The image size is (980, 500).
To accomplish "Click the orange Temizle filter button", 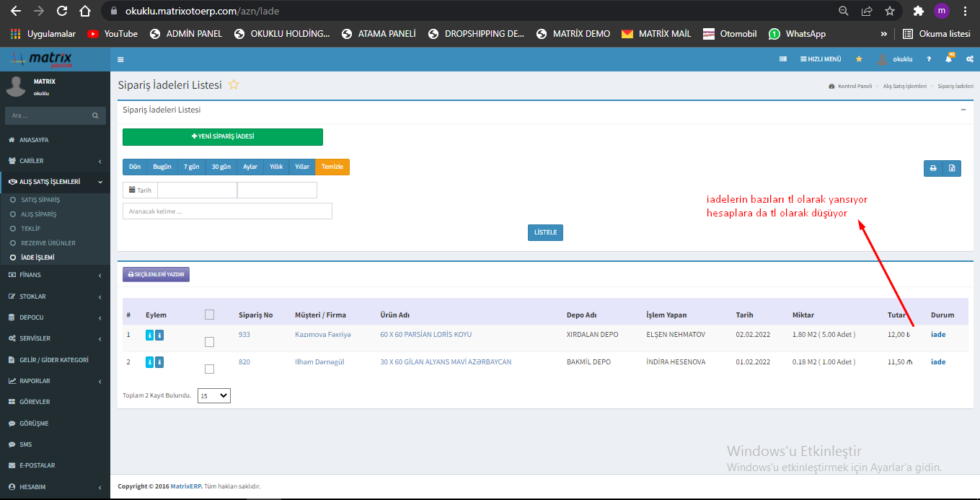I will [x=332, y=167].
